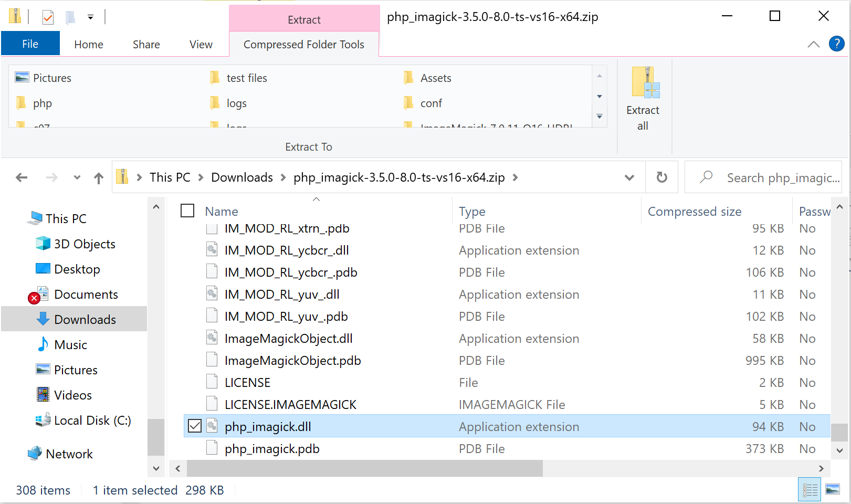Switch to the View ribbon tab
The width and height of the screenshot is (851, 504).
click(x=201, y=45)
